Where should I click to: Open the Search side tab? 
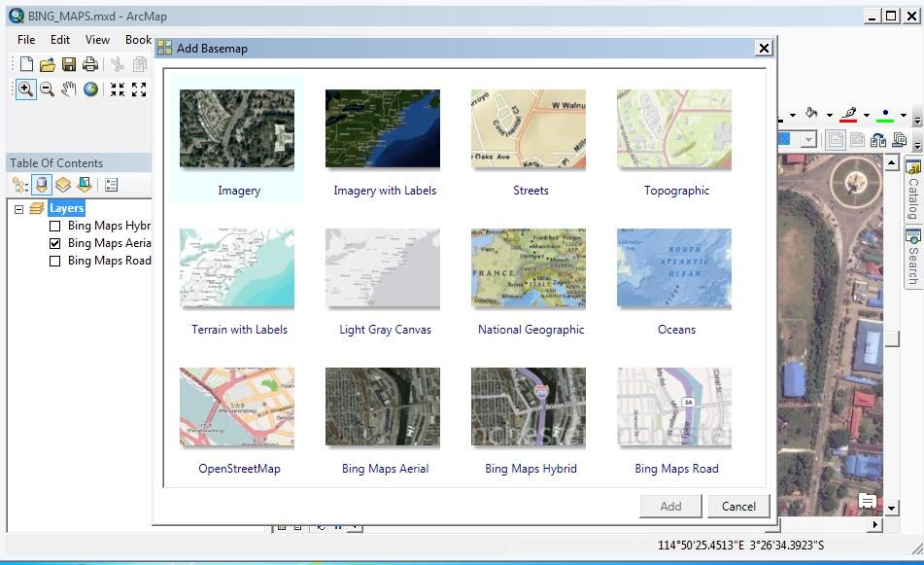(912, 259)
